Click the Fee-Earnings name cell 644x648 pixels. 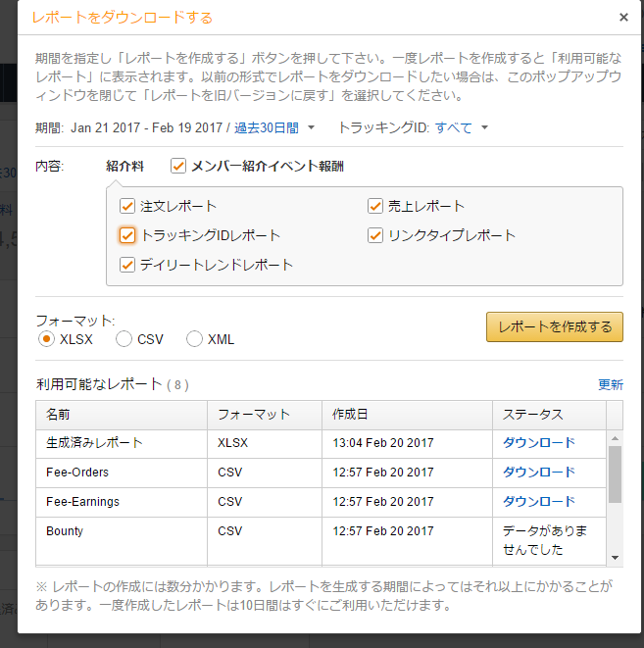point(122,502)
